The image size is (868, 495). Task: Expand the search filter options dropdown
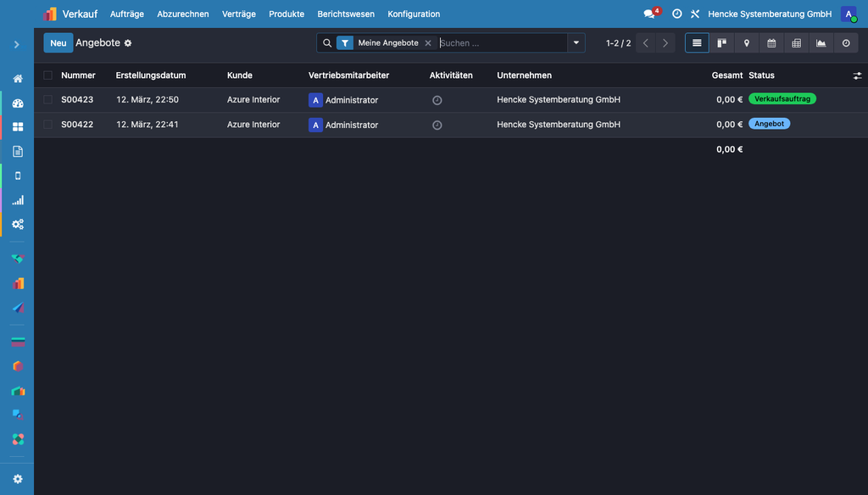click(576, 43)
